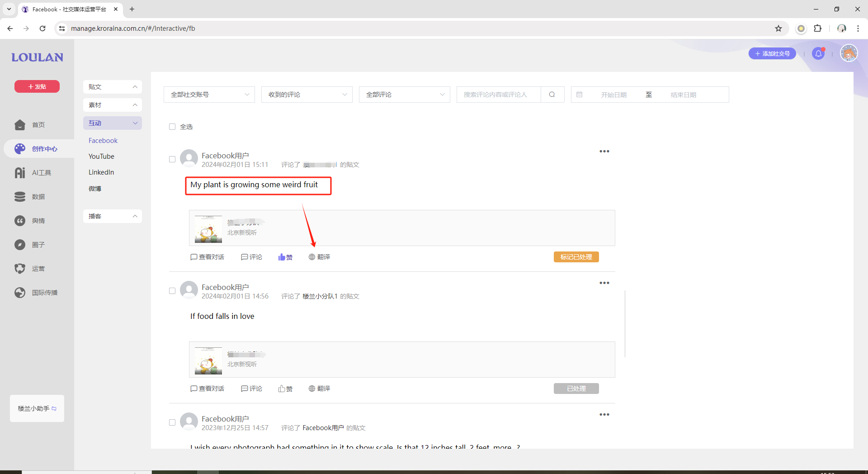View conversation for 'If food falls' comment
868x474 pixels.
pos(208,389)
